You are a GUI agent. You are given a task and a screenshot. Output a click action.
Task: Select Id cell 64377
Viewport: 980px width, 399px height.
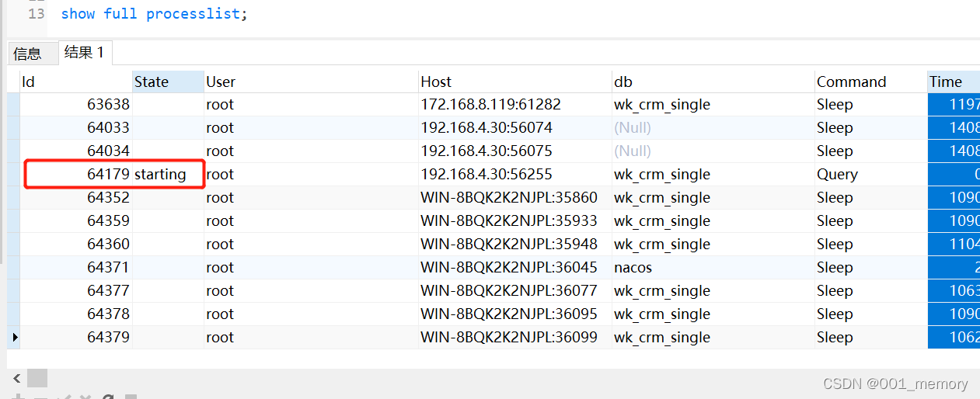click(76, 290)
